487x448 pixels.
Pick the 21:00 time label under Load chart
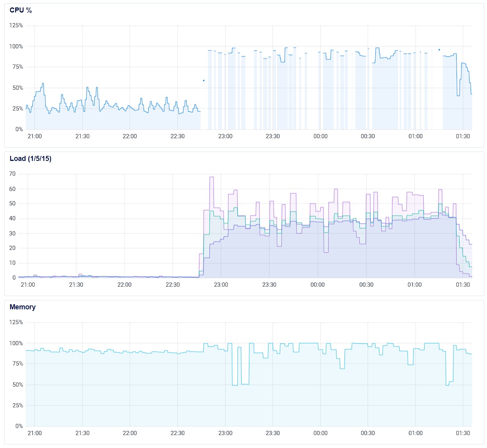28,285
